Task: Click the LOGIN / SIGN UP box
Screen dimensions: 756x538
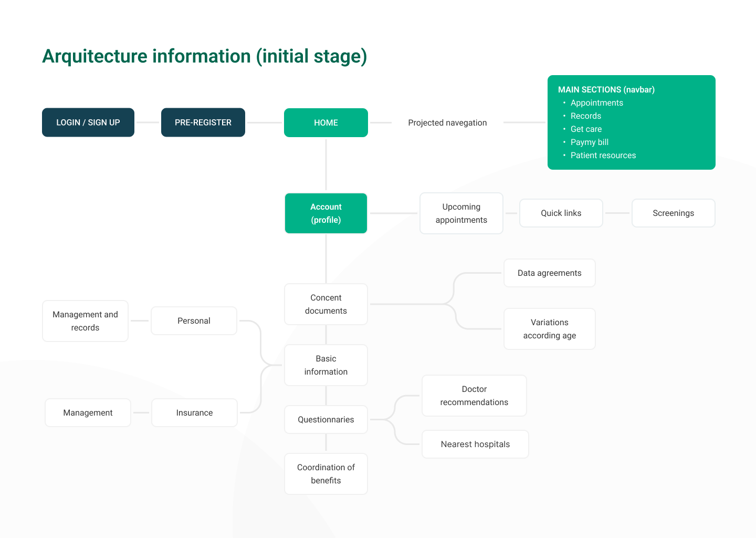Action: point(88,122)
